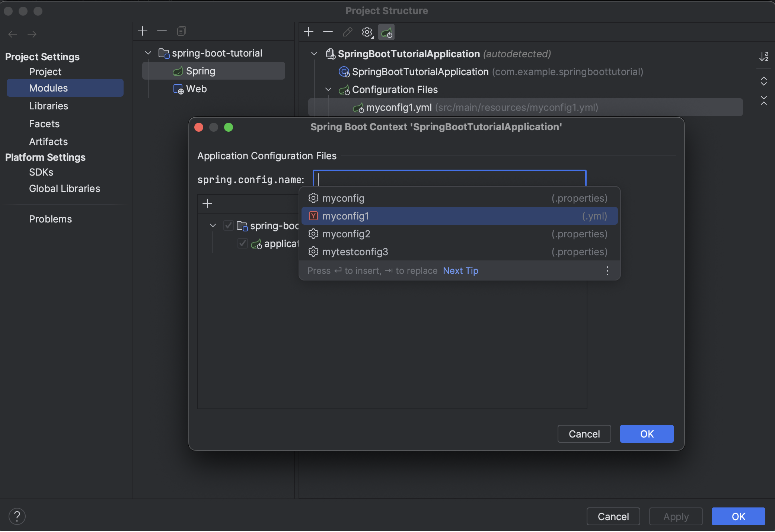Sort contexts alphabetically with the sort icon
The height and width of the screenshot is (532, 775).
[x=765, y=57]
